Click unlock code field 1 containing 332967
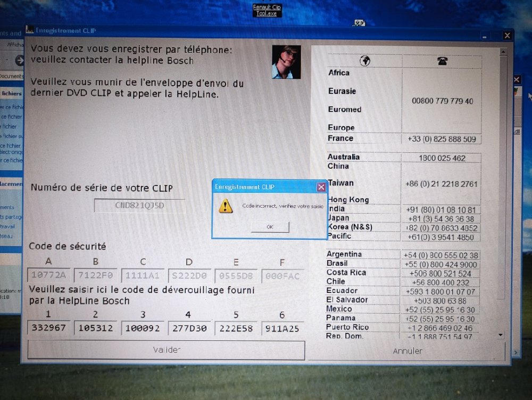This screenshot has height=400, width=532. click(48, 328)
